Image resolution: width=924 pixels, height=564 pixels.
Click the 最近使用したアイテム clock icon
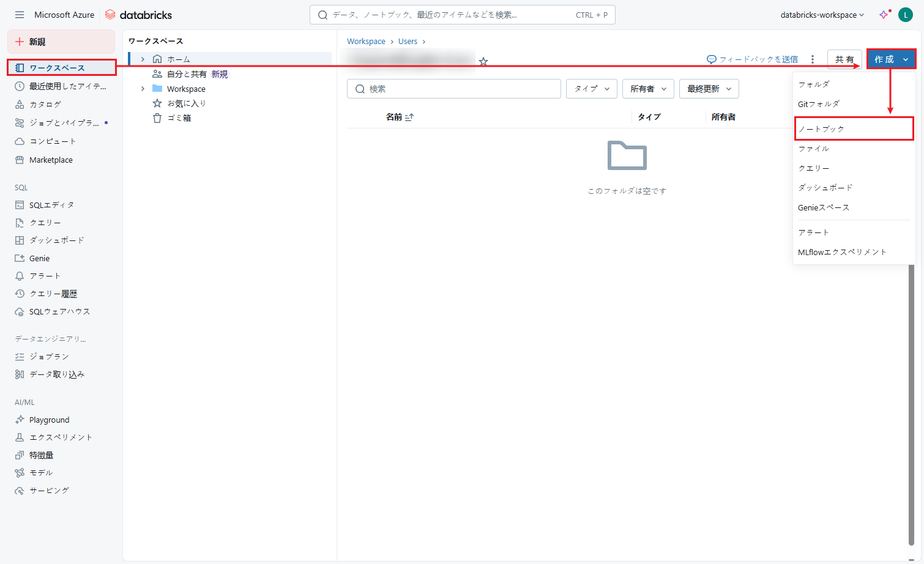(20, 86)
